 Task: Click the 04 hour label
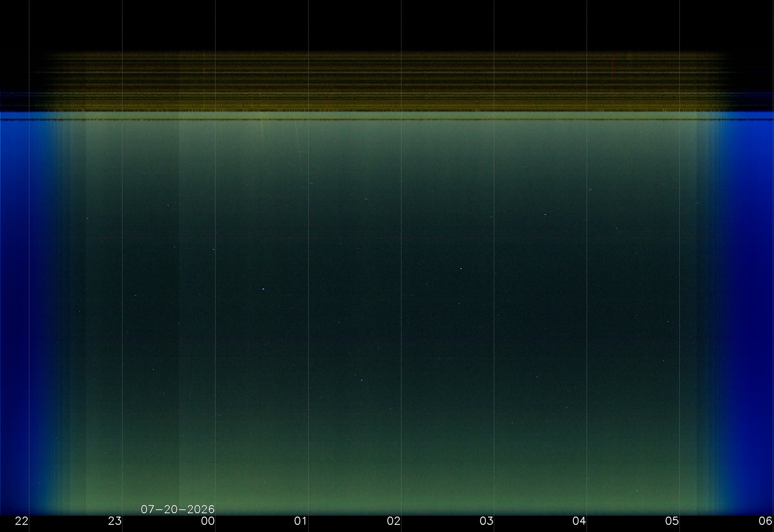(579, 521)
